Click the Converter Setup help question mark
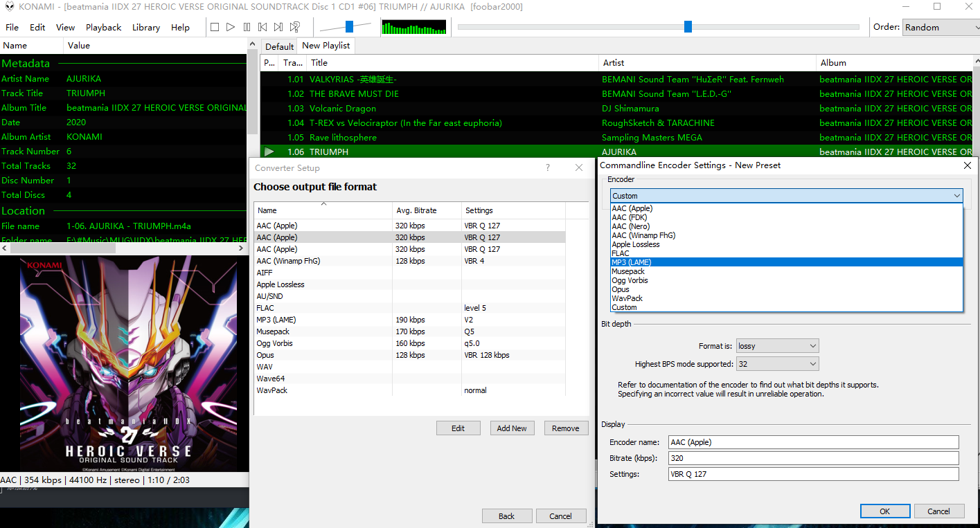The height and width of the screenshot is (528, 980). (x=548, y=167)
